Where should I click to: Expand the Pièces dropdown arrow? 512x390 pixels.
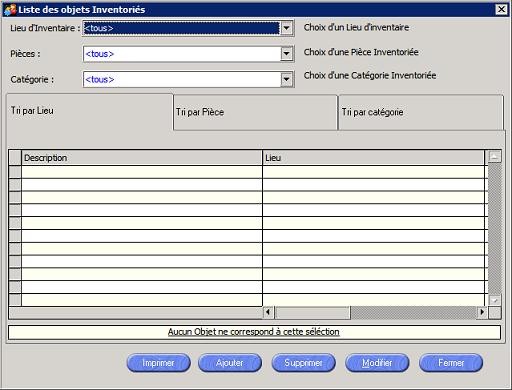click(286, 53)
